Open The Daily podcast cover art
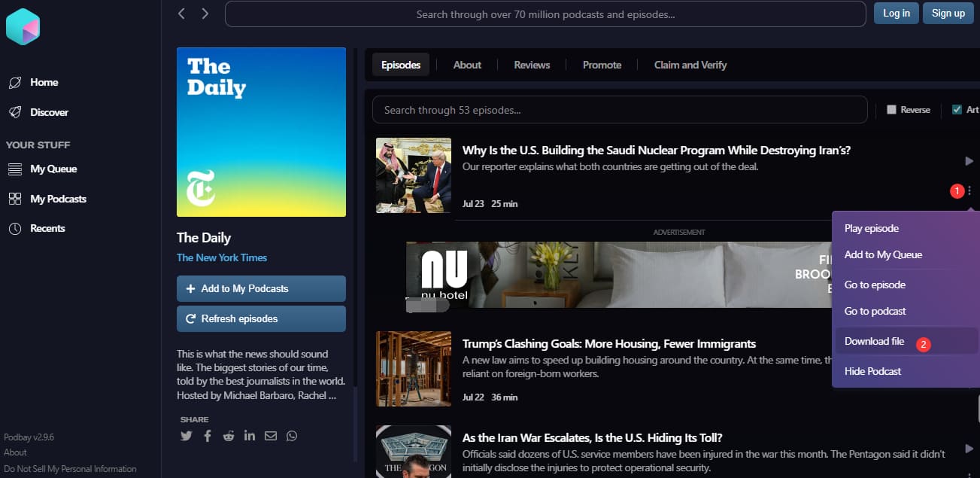The image size is (980, 478). (x=261, y=132)
